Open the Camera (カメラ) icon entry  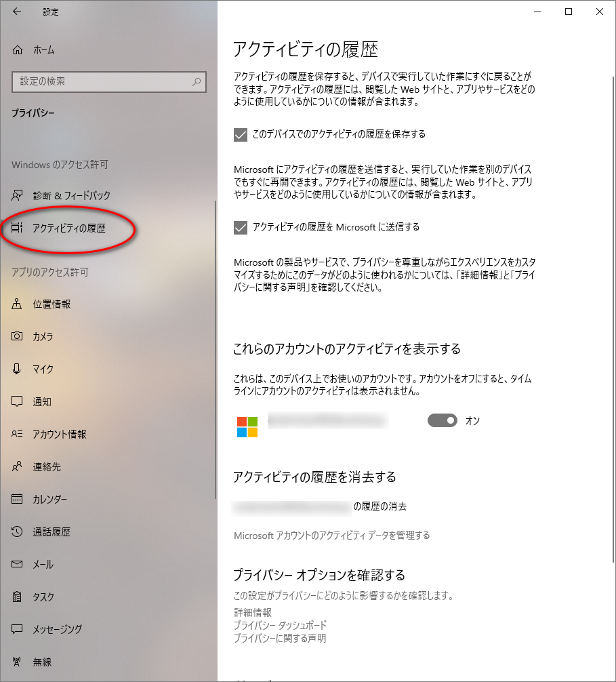(x=18, y=337)
